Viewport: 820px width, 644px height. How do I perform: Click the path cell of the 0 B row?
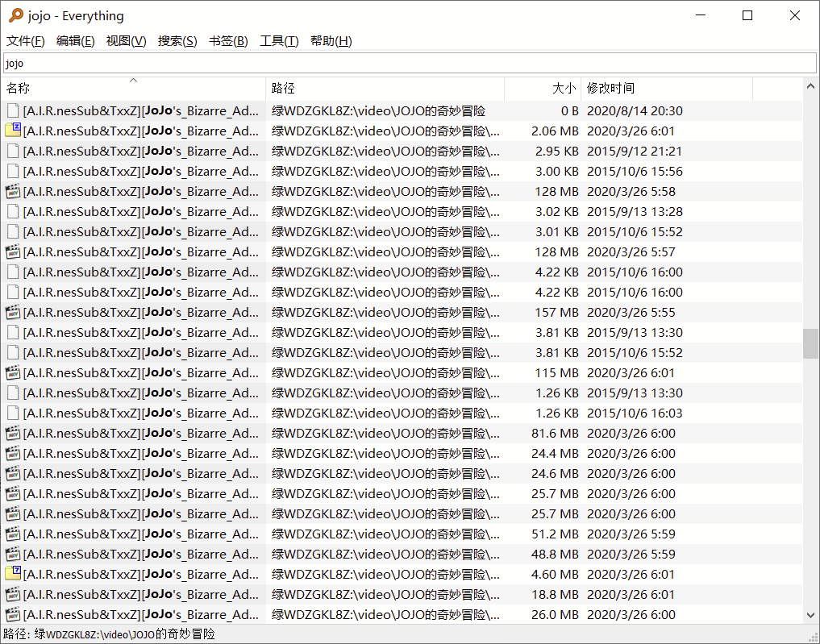(x=379, y=110)
